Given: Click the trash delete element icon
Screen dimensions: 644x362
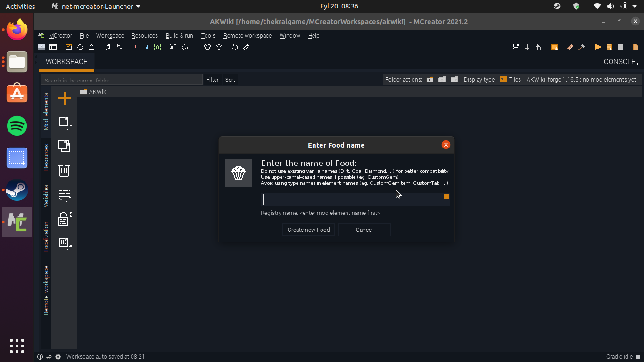Looking at the screenshot, I should point(64,170).
